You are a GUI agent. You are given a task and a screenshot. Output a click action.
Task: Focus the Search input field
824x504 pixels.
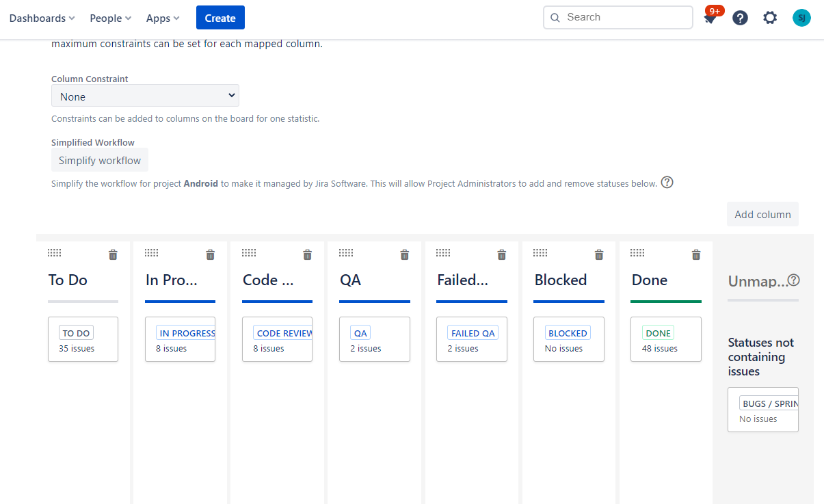tap(618, 17)
